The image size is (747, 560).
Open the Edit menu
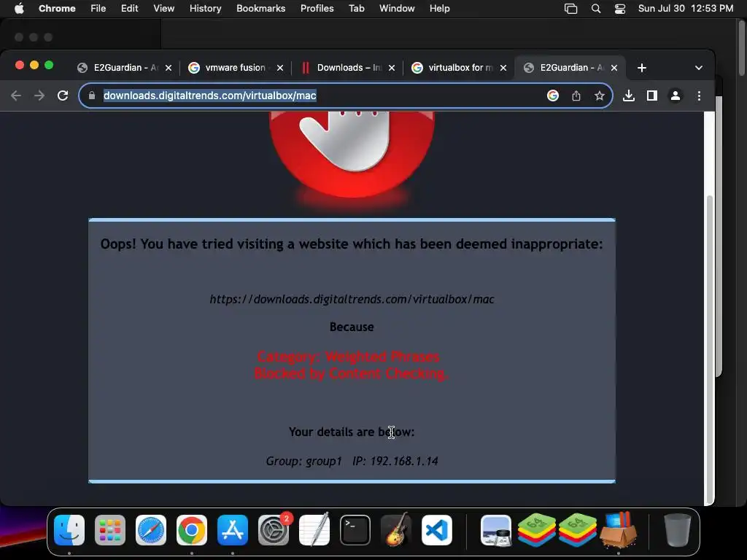click(x=130, y=9)
